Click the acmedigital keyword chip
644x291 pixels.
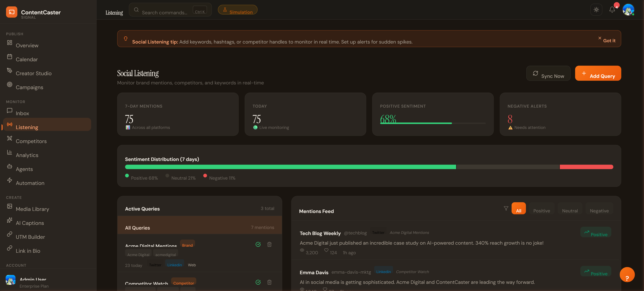[165, 253]
